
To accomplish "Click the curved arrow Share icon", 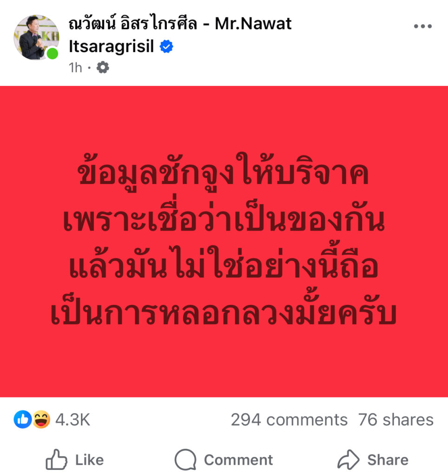I will click(x=349, y=460).
